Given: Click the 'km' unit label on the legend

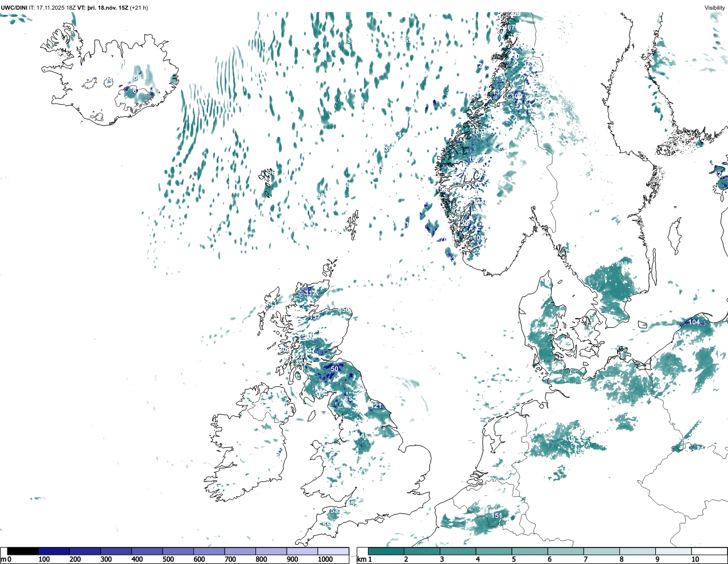Looking at the screenshot, I should (x=362, y=559).
